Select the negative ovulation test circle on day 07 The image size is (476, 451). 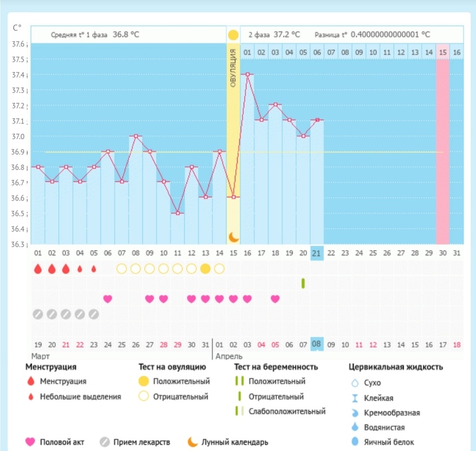pyautogui.click(x=121, y=268)
